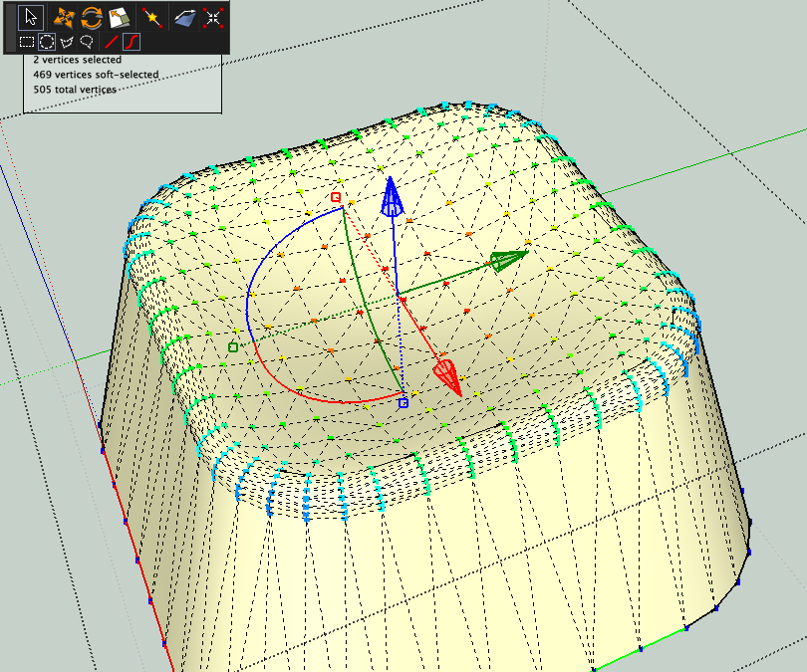Toggle linear falloff for soft selection

(112, 42)
